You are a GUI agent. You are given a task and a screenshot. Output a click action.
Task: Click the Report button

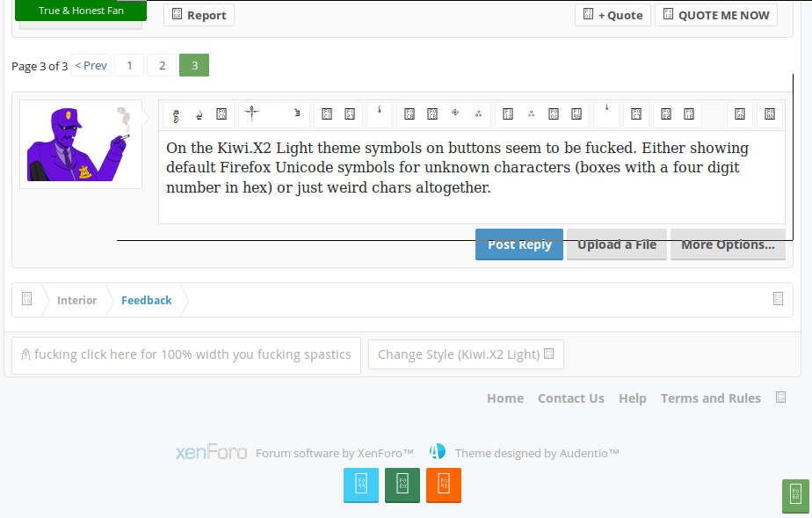point(199,15)
